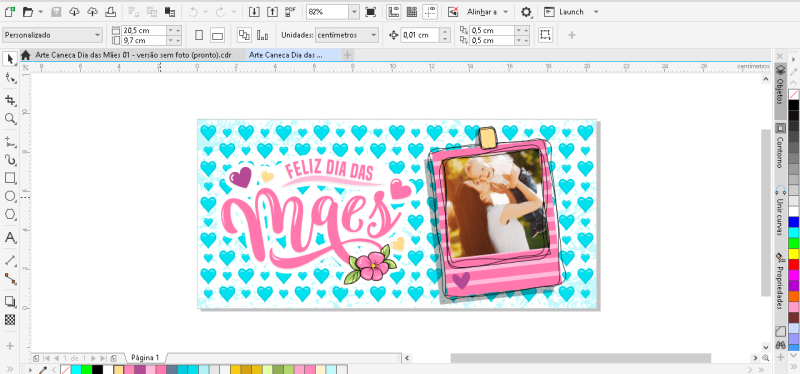Screen dimensions: 800x374
Task: Expand the Launch dropdown
Action: 596,12
